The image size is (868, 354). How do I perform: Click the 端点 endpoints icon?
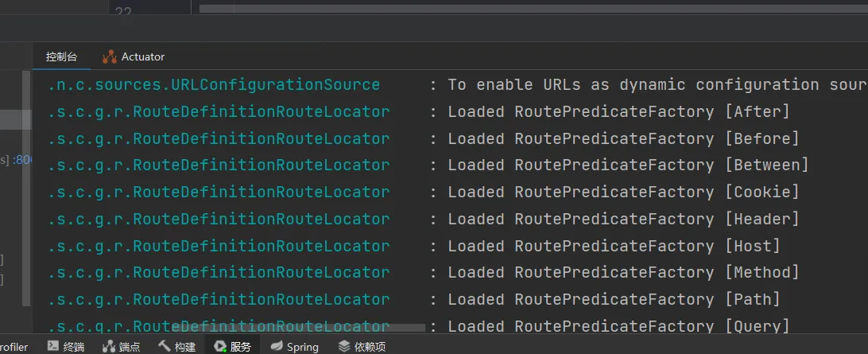110,346
